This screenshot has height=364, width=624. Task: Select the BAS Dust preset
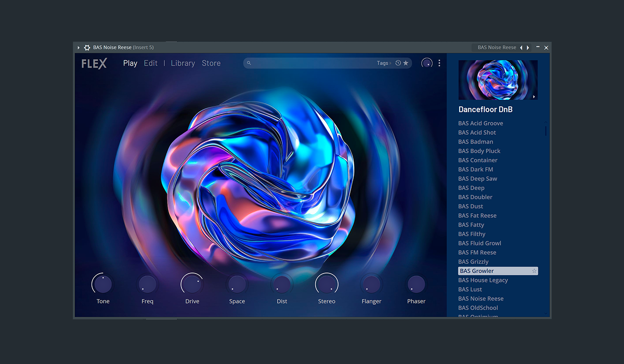(471, 206)
